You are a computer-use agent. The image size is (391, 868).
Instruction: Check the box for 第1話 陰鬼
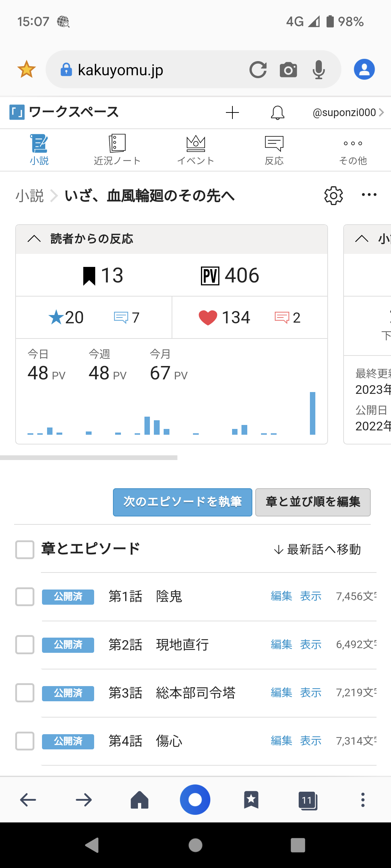pyautogui.click(x=25, y=597)
